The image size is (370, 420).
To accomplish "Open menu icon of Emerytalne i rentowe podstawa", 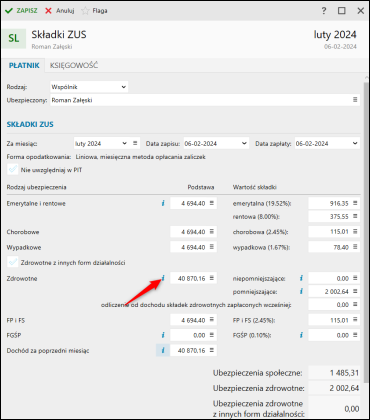I will coord(212,203).
